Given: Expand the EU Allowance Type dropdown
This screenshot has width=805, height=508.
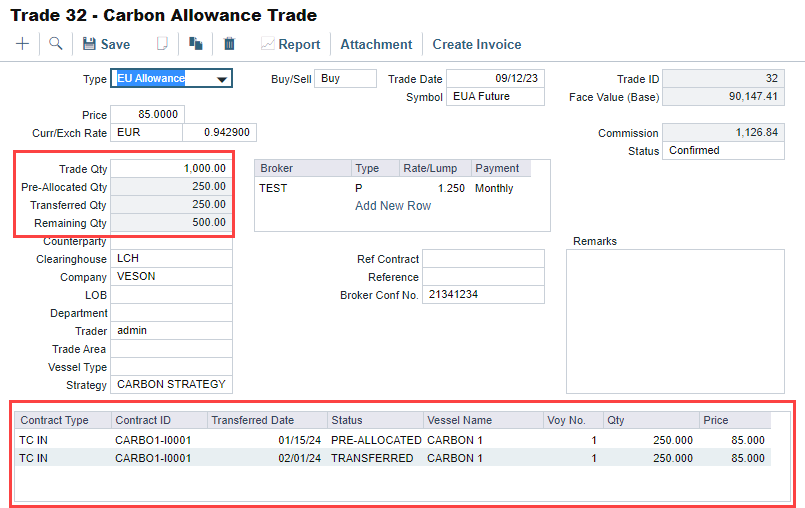Looking at the screenshot, I should click(x=223, y=79).
